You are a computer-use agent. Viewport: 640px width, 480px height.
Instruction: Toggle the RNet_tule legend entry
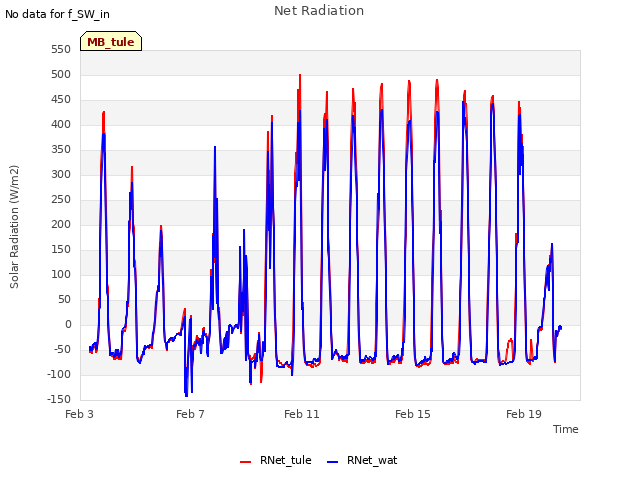(x=276, y=460)
